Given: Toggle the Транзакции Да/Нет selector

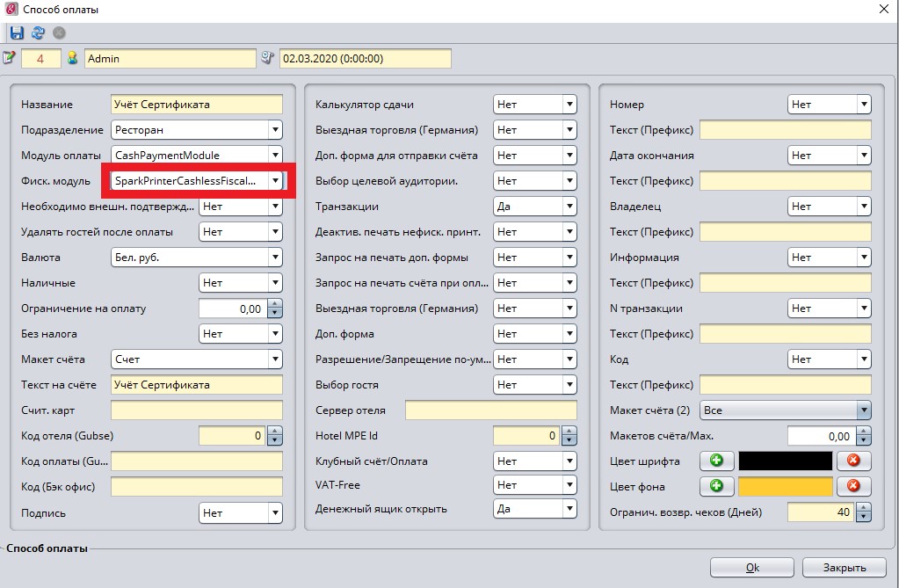Looking at the screenshot, I should pos(569,207).
